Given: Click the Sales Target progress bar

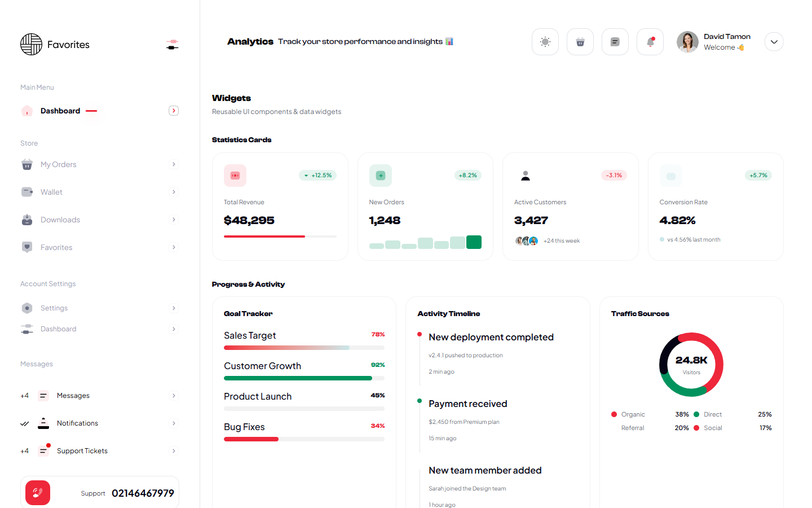Looking at the screenshot, I should pyautogui.click(x=304, y=348).
